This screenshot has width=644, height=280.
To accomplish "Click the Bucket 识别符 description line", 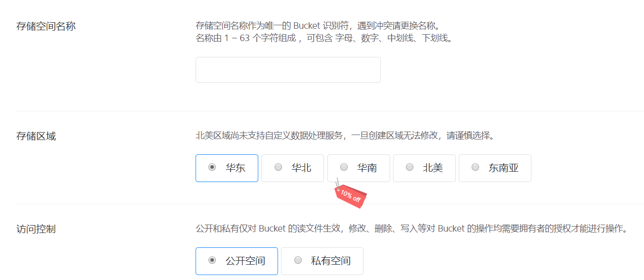I will [318, 26].
